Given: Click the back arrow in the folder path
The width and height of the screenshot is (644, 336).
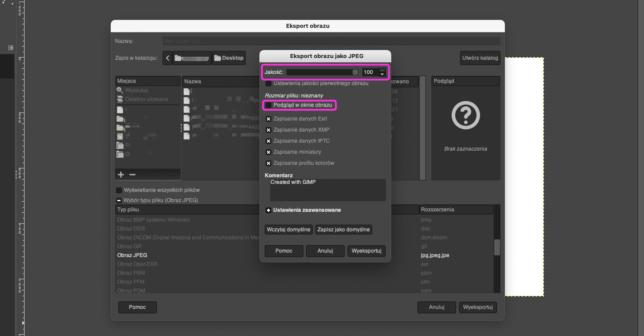Looking at the screenshot, I should 167,58.
